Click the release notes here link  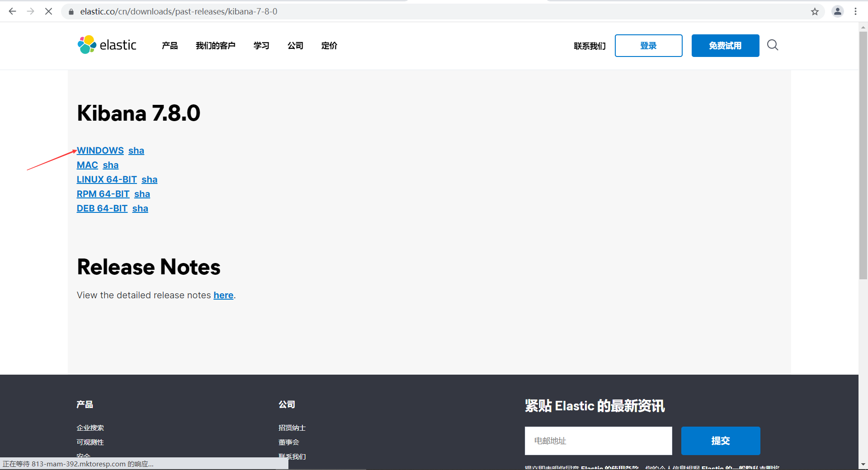tap(223, 295)
